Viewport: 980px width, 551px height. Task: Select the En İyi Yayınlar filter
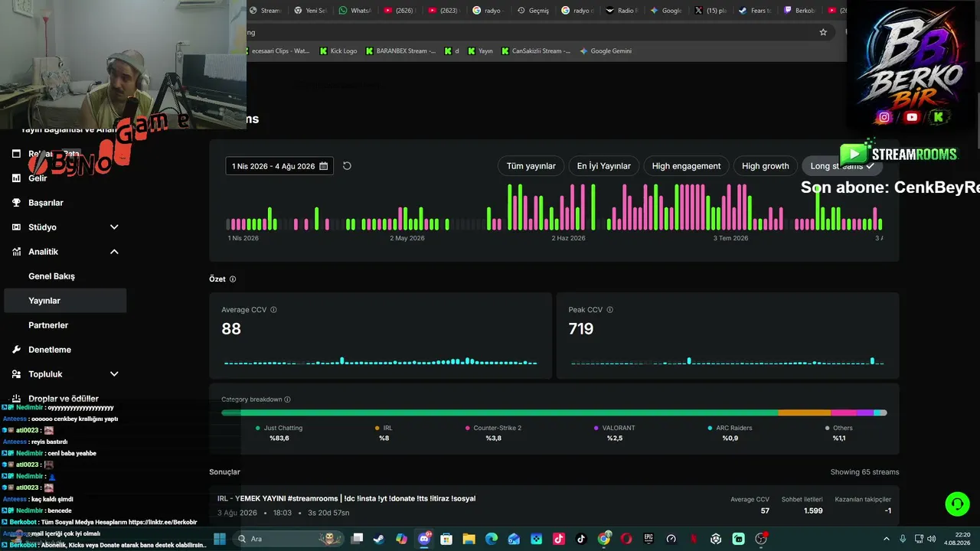pyautogui.click(x=604, y=166)
